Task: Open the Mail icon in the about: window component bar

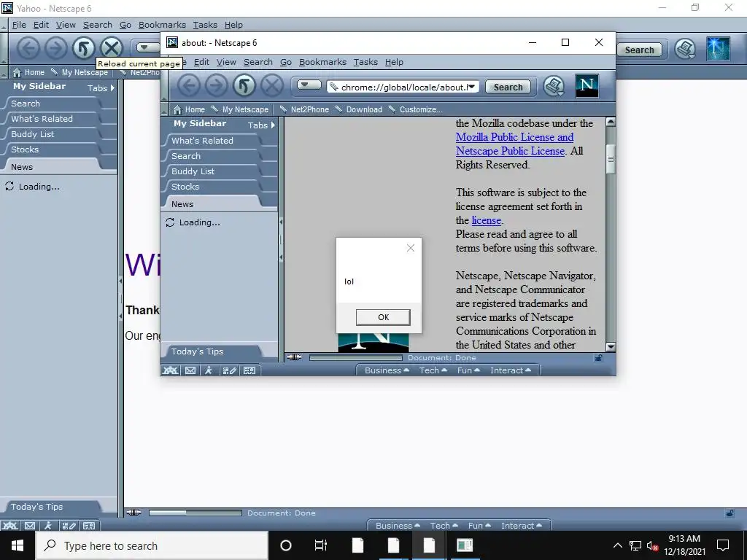Action: [x=190, y=370]
